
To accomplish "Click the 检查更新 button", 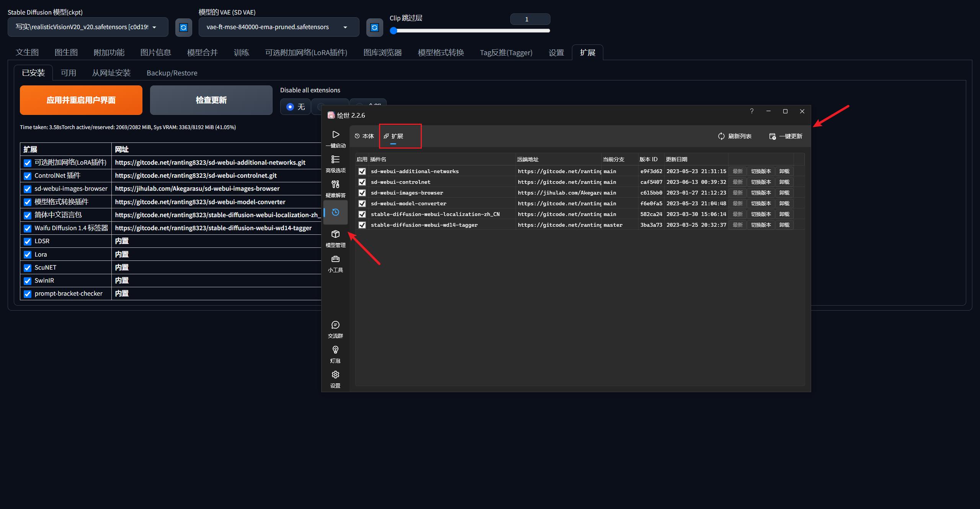I will click(x=211, y=100).
